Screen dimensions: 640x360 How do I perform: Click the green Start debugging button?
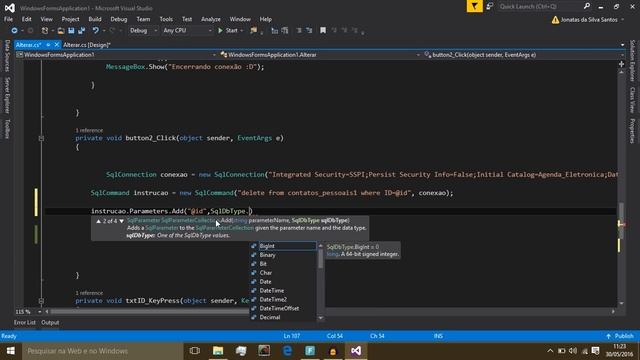tap(228, 31)
